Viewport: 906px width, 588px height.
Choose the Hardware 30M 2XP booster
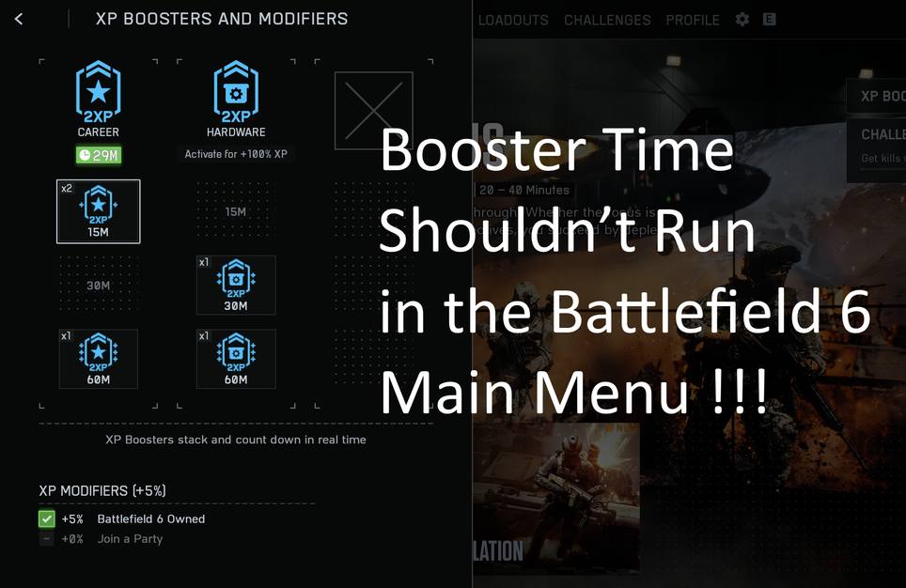pos(236,286)
